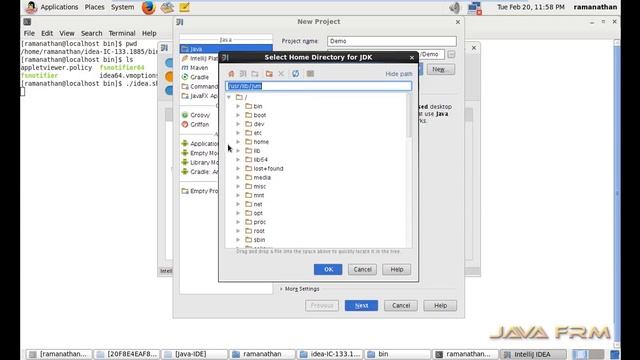The image size is (640, 360).
Task: Select the lib64 folder name in the tree
Action: tap(260, 160)
